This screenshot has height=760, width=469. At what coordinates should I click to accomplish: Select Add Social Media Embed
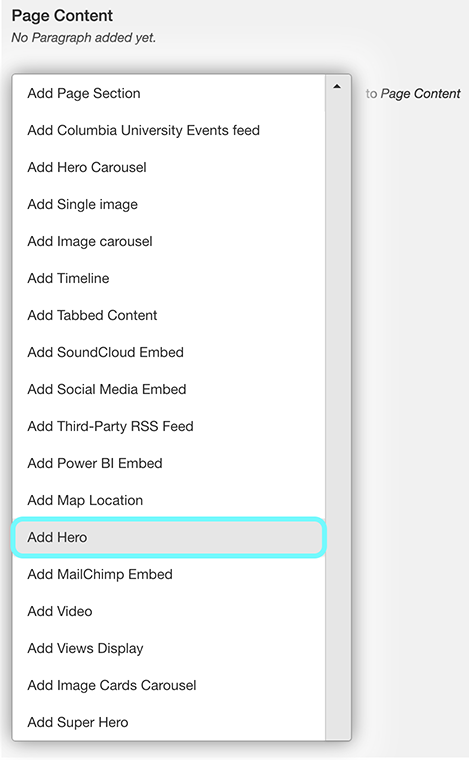tap(169, 389)
